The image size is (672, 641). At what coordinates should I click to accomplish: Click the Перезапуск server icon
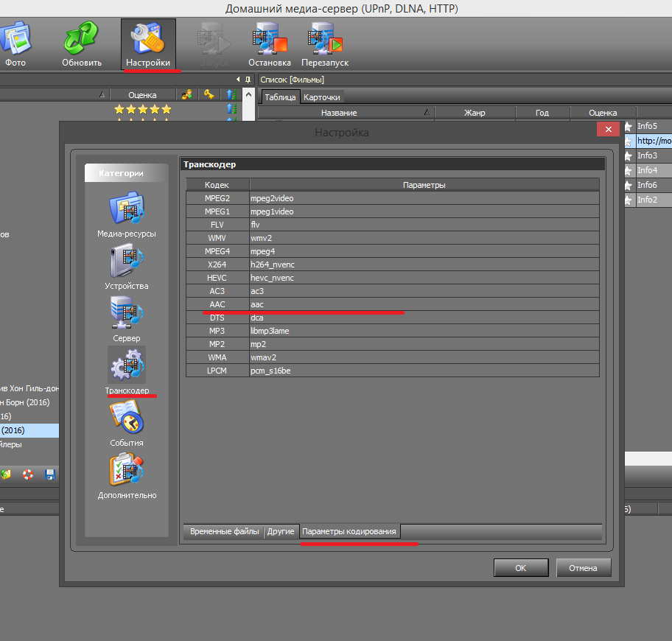click(x=325, y=39)
